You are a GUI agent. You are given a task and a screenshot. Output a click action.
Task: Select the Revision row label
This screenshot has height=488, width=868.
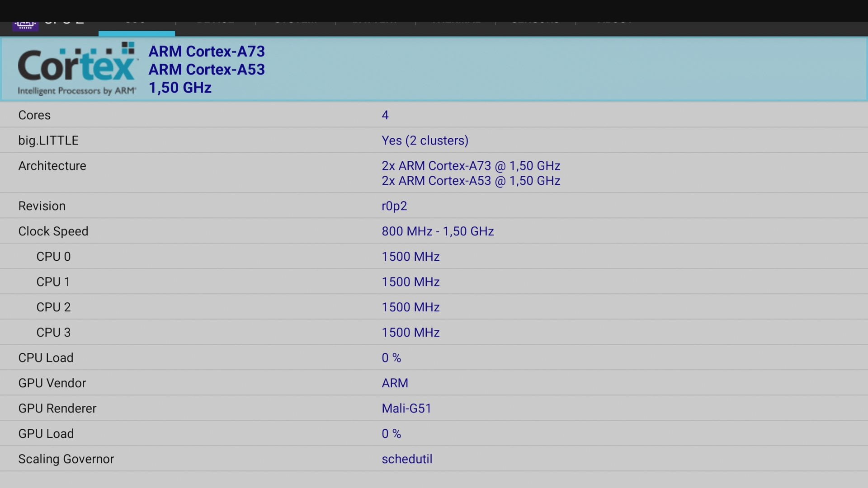click(x=42, y=206)
